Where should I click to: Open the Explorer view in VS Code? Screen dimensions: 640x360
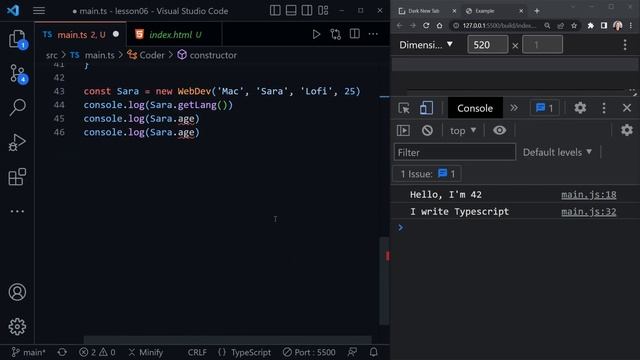coord(17,40)
